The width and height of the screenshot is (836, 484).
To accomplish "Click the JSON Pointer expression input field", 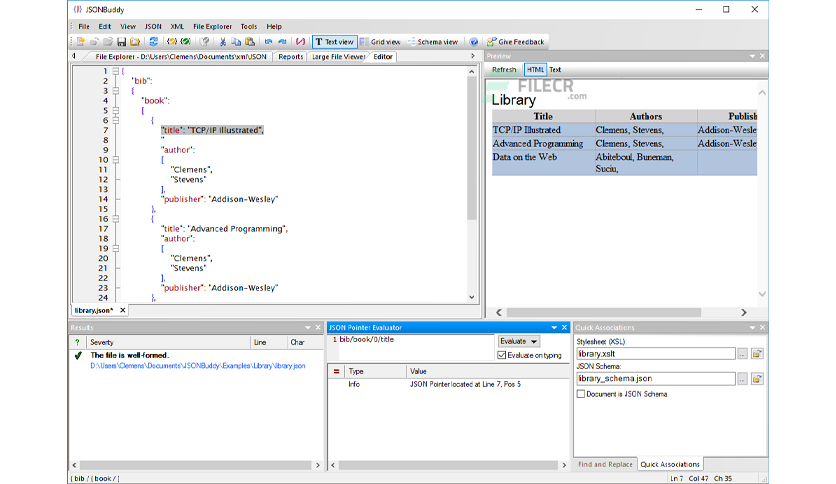I will [416, 346].
